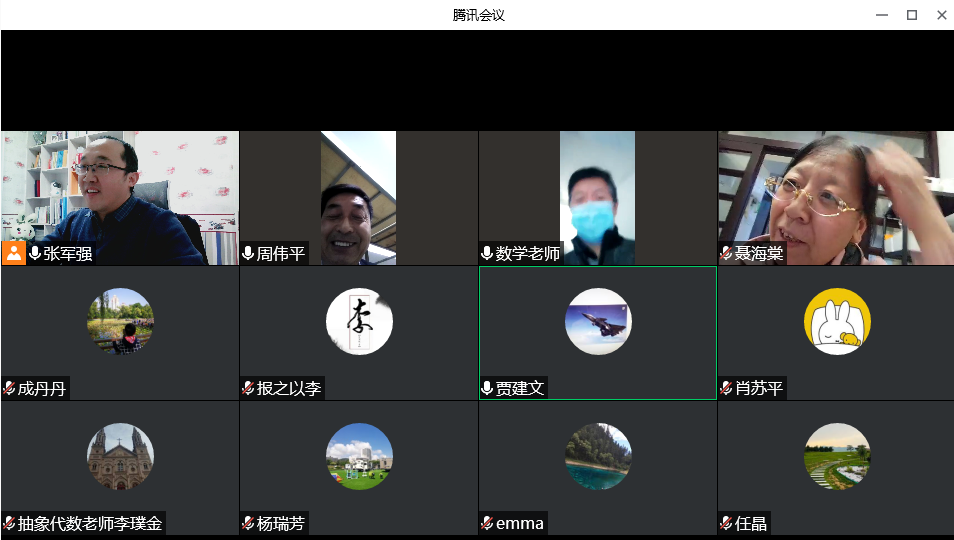Click the rabbit cartoon avatar of 肖苏平

click(837, 321)
